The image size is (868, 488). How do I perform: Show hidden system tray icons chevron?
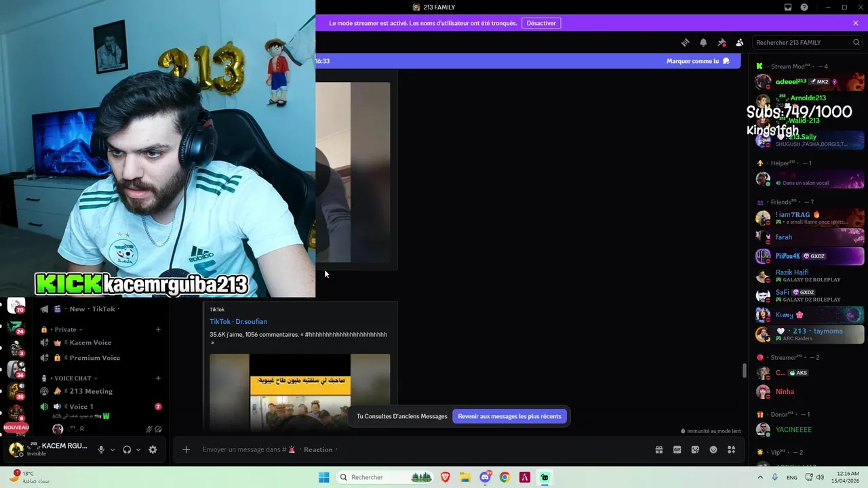pyautogui.click(x=759, y=477)
